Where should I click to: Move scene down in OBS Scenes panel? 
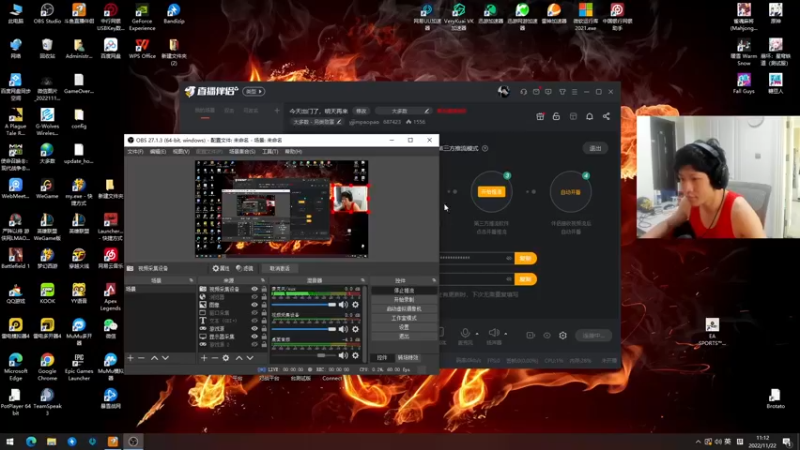point(165,358)
